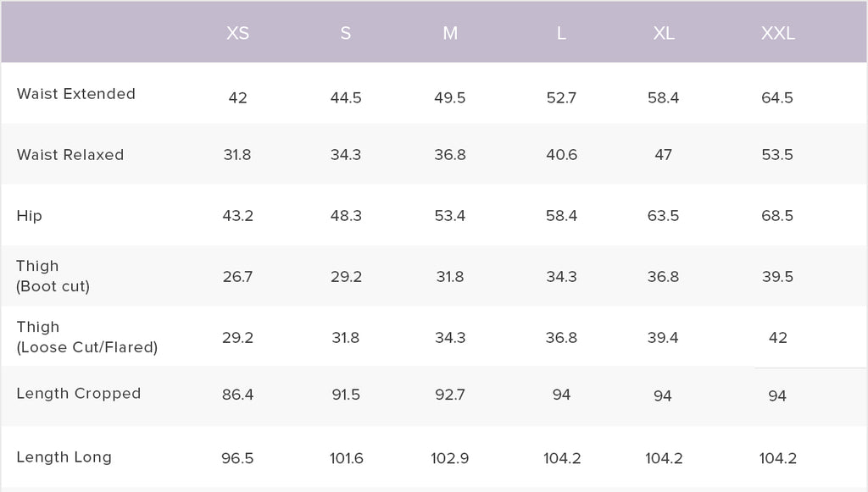Image resolution: width=868 pixels, height=492 pixels.
Task: Select the M size column header
Action: [450, 34]
